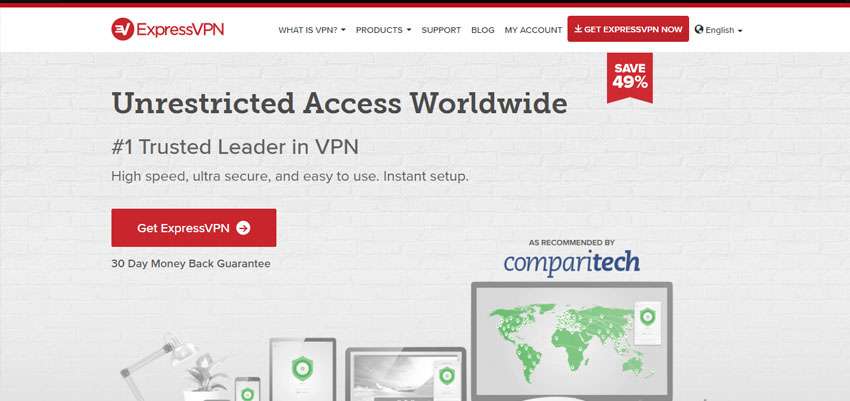Click the Get ExpressVPN Now header button

coord(628,29)
